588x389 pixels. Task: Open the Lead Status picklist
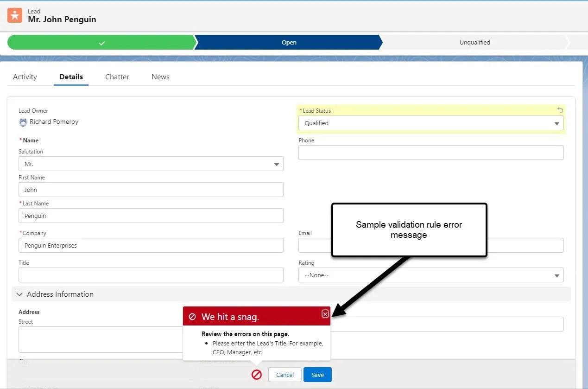pos(557,123)
